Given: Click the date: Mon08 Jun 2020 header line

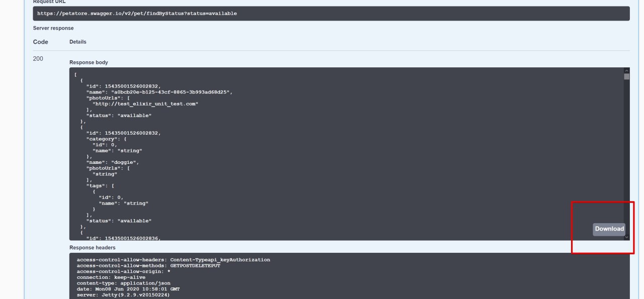Looking at the screenshot, I should click(x=128, y=289).
